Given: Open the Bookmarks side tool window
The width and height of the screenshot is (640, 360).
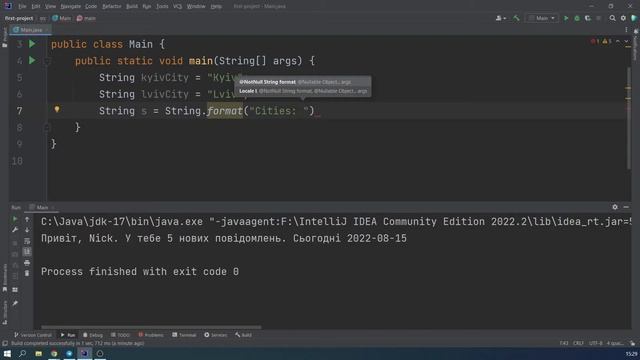Looking at the screenshot, I should (x=4, y=278).
